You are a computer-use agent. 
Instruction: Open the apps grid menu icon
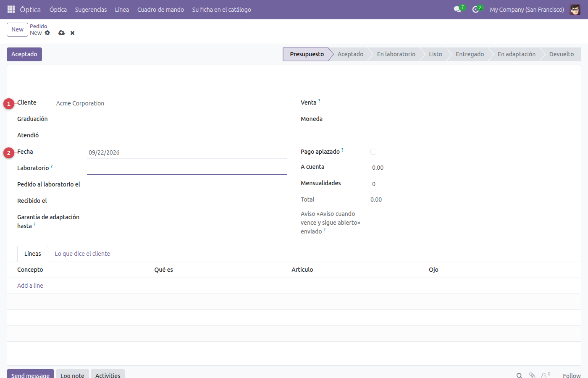(11, 9)
